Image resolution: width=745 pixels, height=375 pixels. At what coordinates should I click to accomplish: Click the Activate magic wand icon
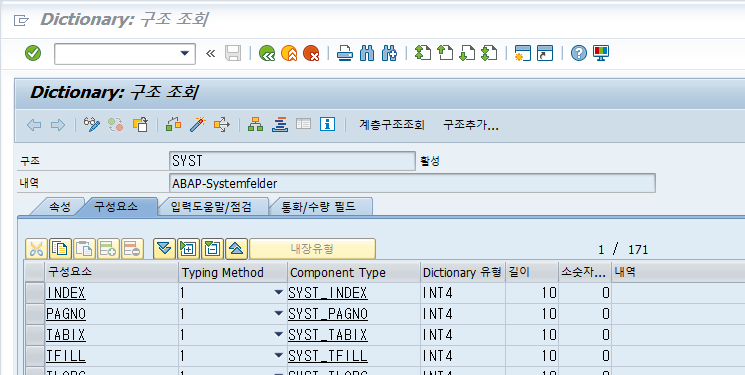pos(197,125)
